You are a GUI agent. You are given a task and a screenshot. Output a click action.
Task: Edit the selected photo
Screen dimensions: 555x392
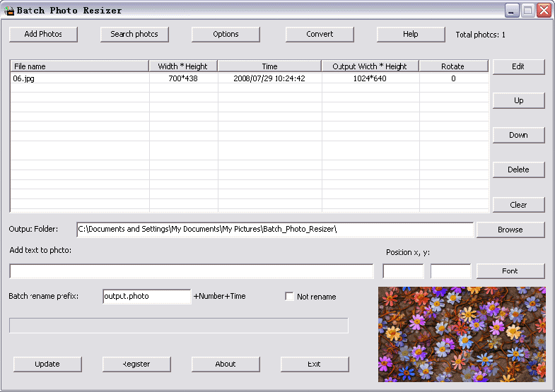click(x=518, y=67)
